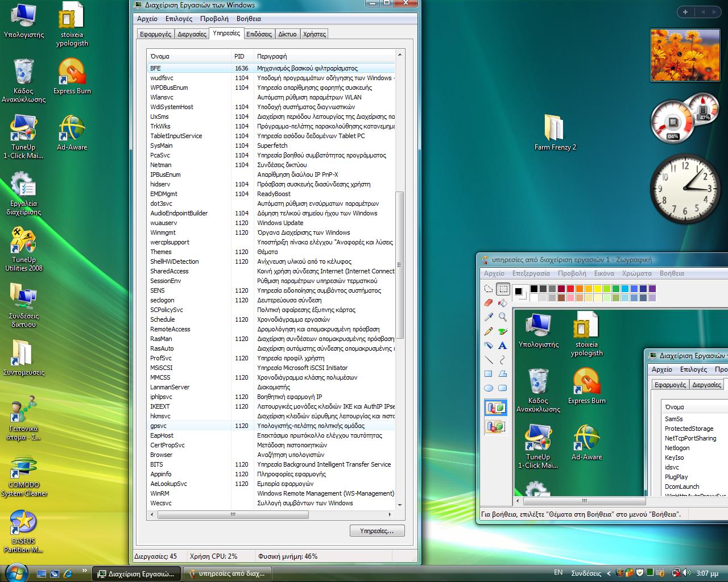Select the Express Burn desktop shortcut
This screenshot has height=582, width=728.
(x=72, y=77)
